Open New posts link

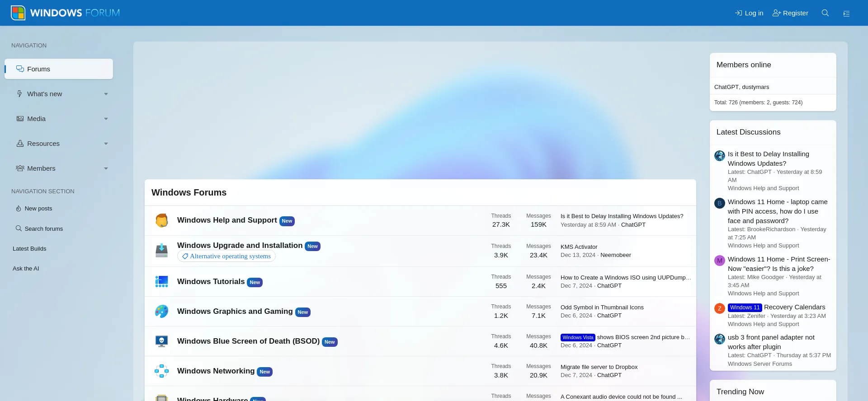click(x=38, y=209)
